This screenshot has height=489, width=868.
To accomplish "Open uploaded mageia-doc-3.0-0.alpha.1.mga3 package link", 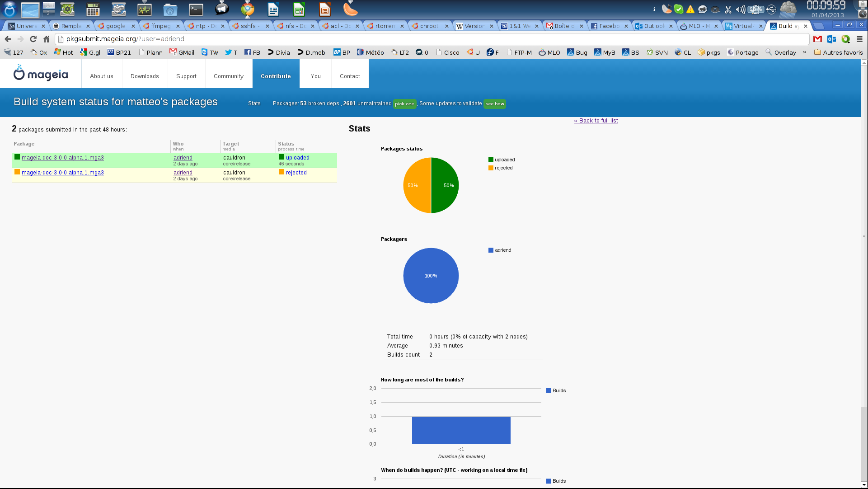I will (63, 158).
